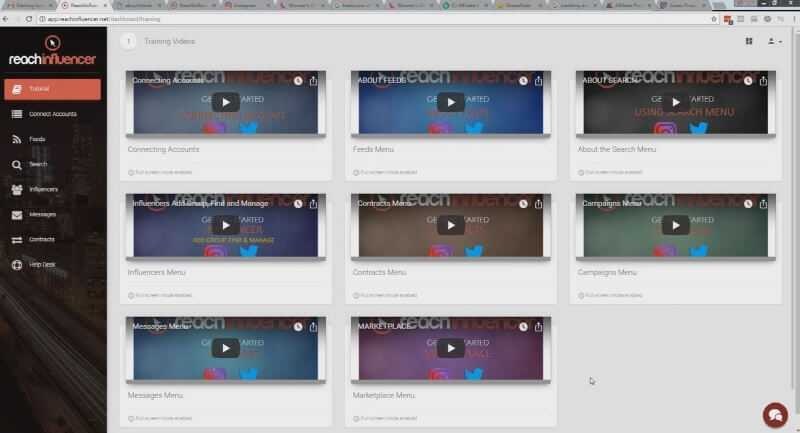
Task: Click the YouTube title link 'ABOUT FEEDS'
Action: click(x=381, y=81)
